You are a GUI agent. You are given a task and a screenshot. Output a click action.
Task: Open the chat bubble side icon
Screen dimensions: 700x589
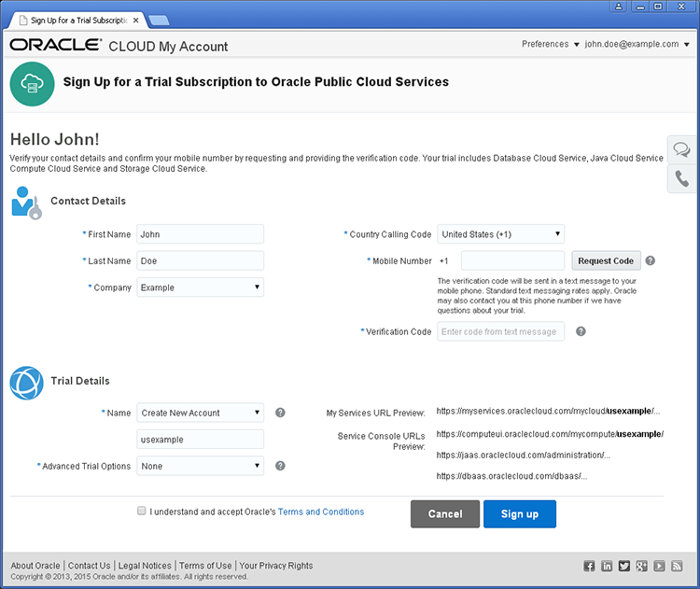pyautogui.click(x=681, y=149)
